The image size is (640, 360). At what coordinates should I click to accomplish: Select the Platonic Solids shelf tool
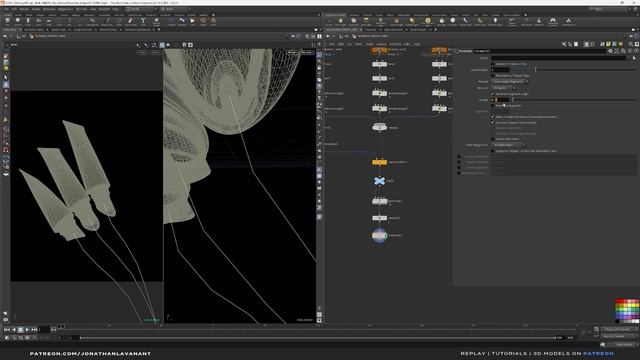[156, 21]
